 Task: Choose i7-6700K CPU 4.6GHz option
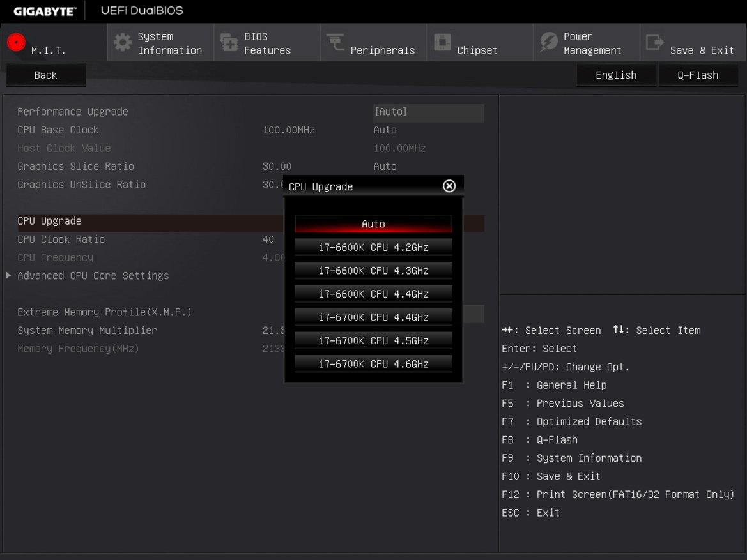click(373, 364)
